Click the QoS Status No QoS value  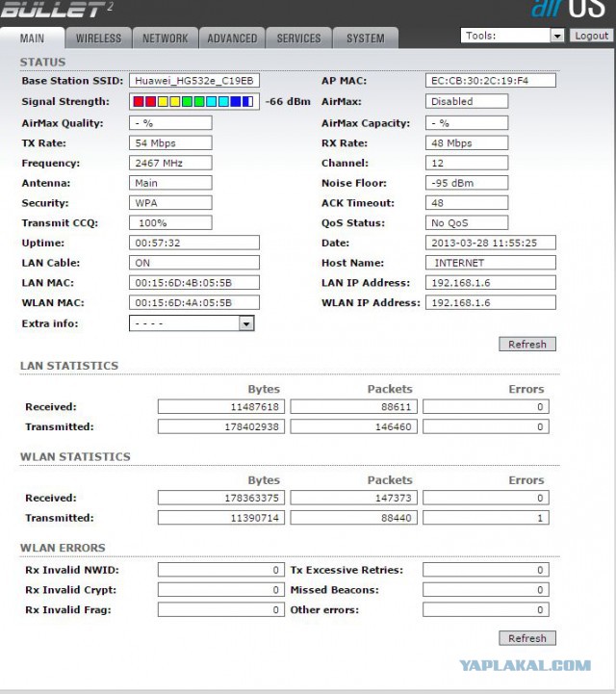467,222
